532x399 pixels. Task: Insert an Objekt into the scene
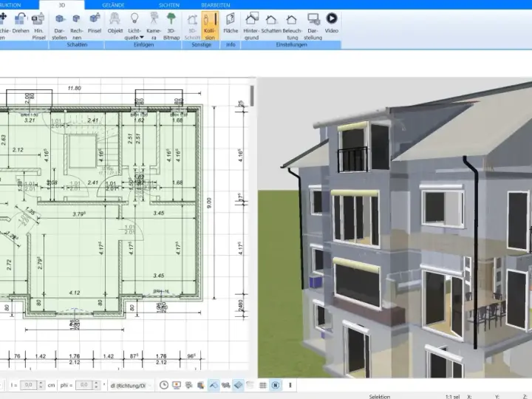(115, 23)
